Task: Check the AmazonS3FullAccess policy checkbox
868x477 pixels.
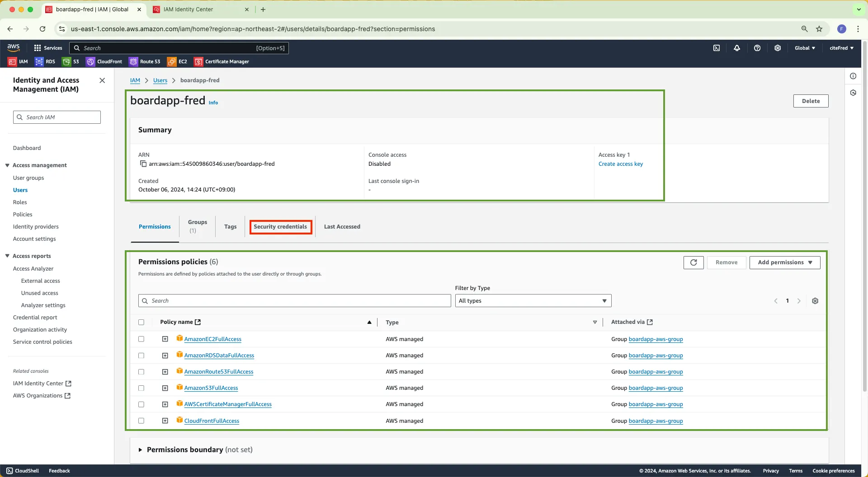Action: click(141, 388)
